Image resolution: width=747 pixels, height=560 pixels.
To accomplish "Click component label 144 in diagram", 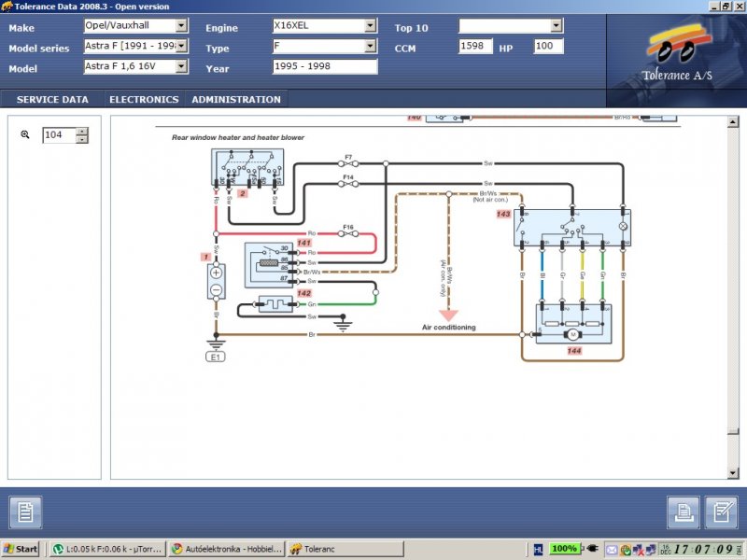I will 574,351.
